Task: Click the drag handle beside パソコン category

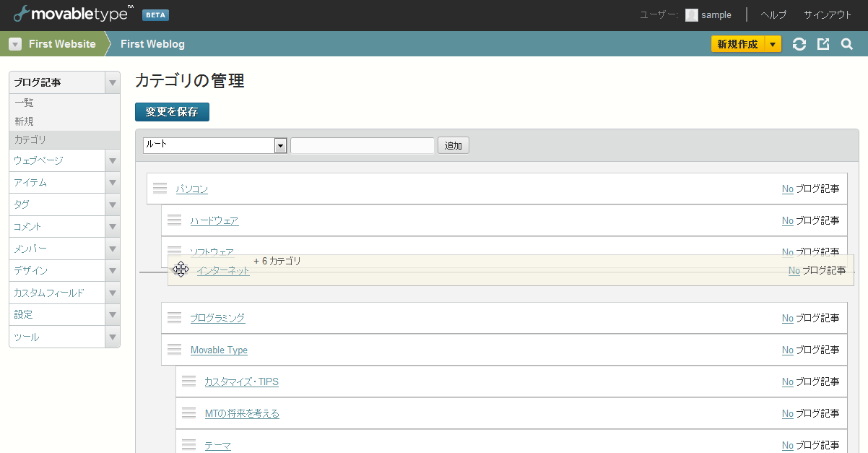Action: point(160,189)
